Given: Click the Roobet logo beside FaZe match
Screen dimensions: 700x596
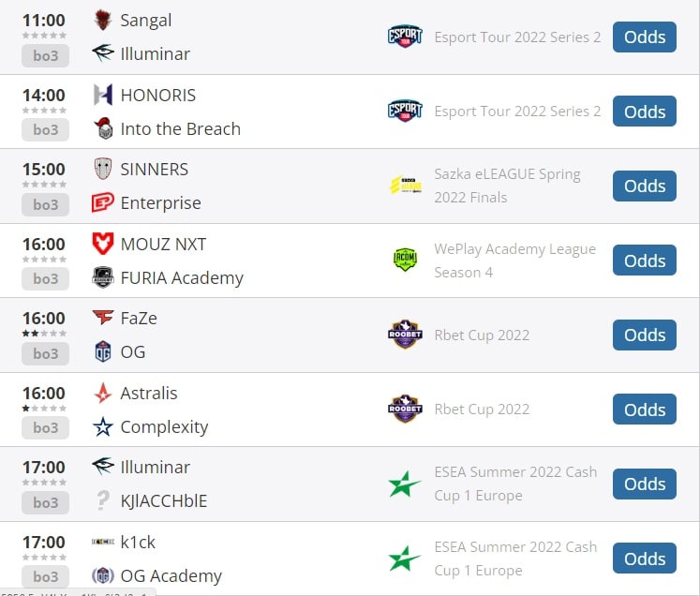Looking at the screenshot, I should [405, 335].
